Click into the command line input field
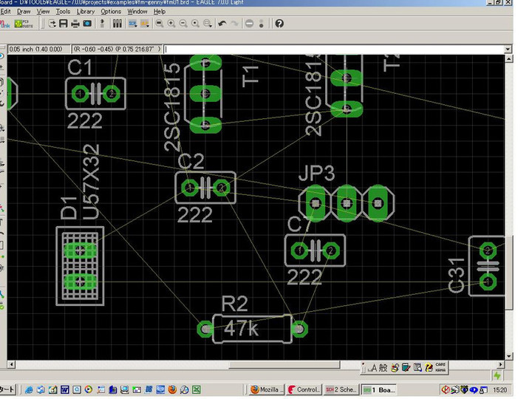Screen dimensions: 532x399 (x=332, y=50)
